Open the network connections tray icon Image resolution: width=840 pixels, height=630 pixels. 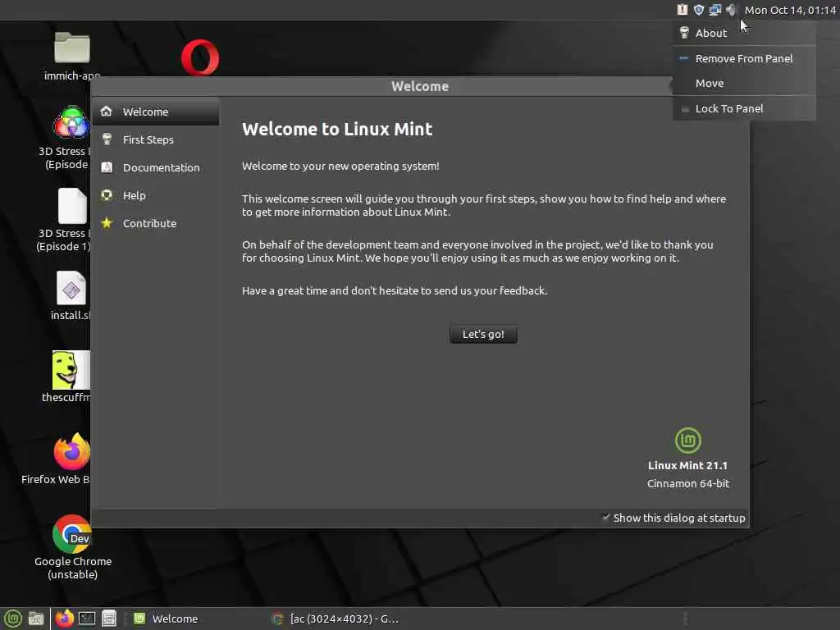click(714, 10)
